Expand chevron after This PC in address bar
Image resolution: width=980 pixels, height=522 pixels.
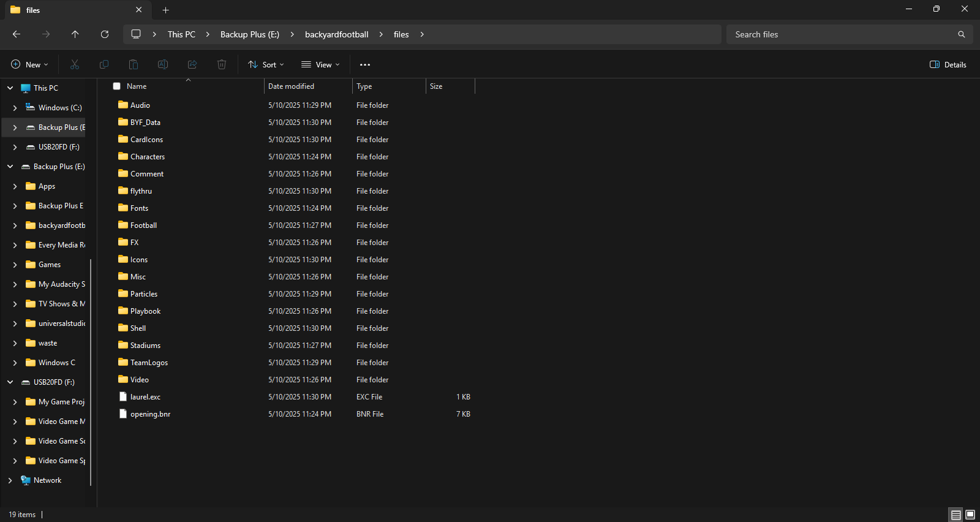click(208, 34)
